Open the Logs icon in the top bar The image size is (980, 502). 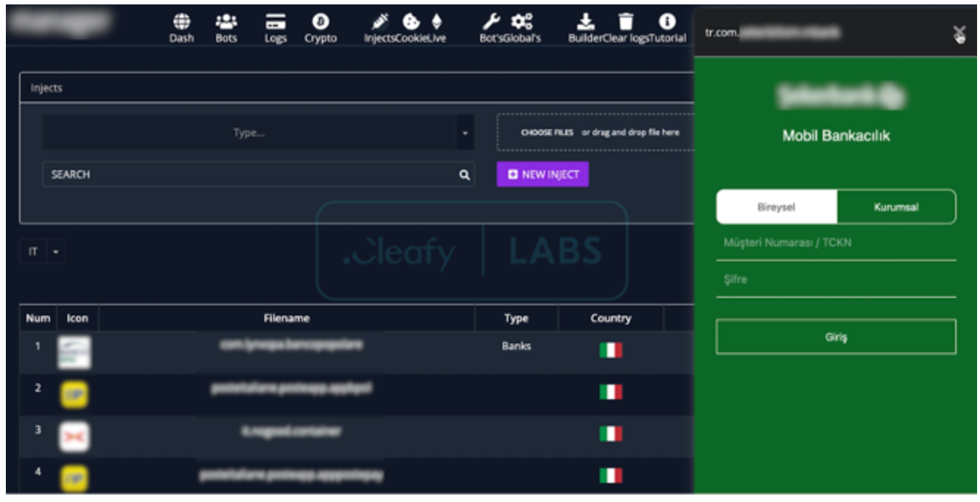click(x=275, y=22)
